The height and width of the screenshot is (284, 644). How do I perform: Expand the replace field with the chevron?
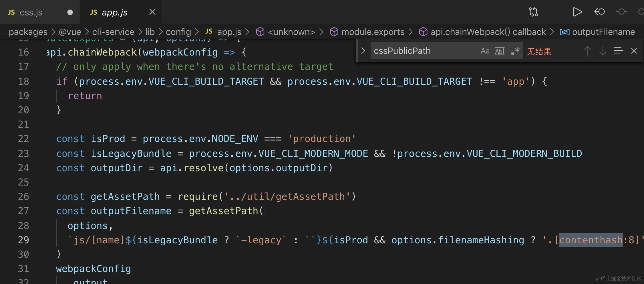coord(363,51)
